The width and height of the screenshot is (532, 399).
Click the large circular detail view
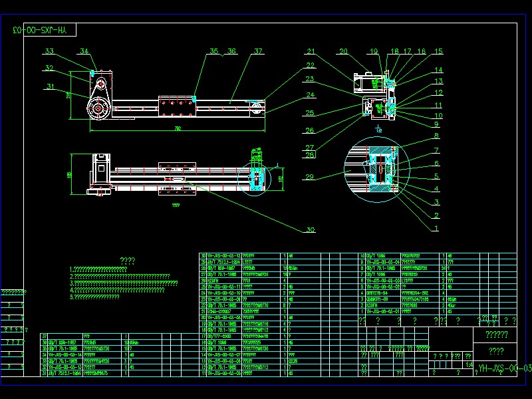pos(377,170)
